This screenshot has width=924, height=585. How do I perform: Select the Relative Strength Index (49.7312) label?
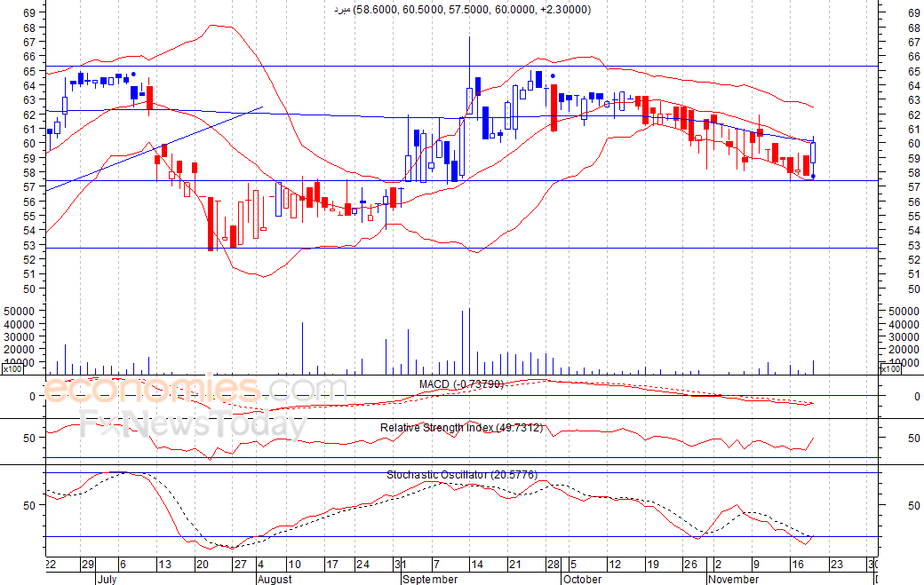(x=461, y=428)
